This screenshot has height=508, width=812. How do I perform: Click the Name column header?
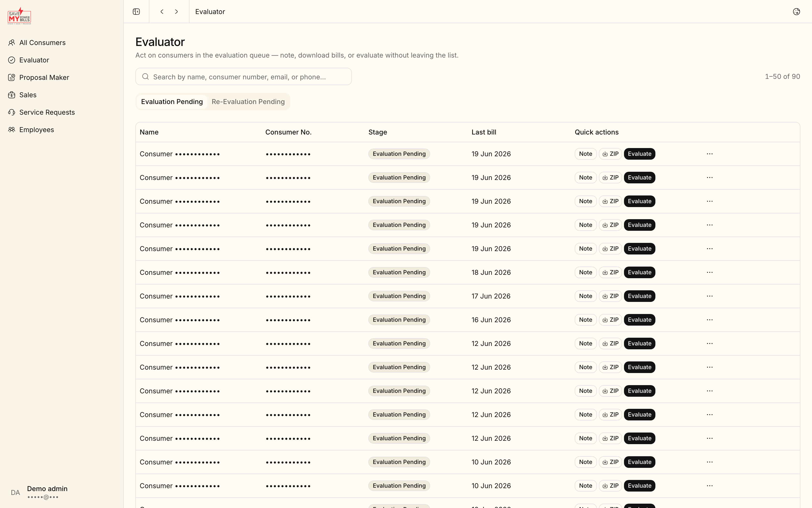coord(149,132)
